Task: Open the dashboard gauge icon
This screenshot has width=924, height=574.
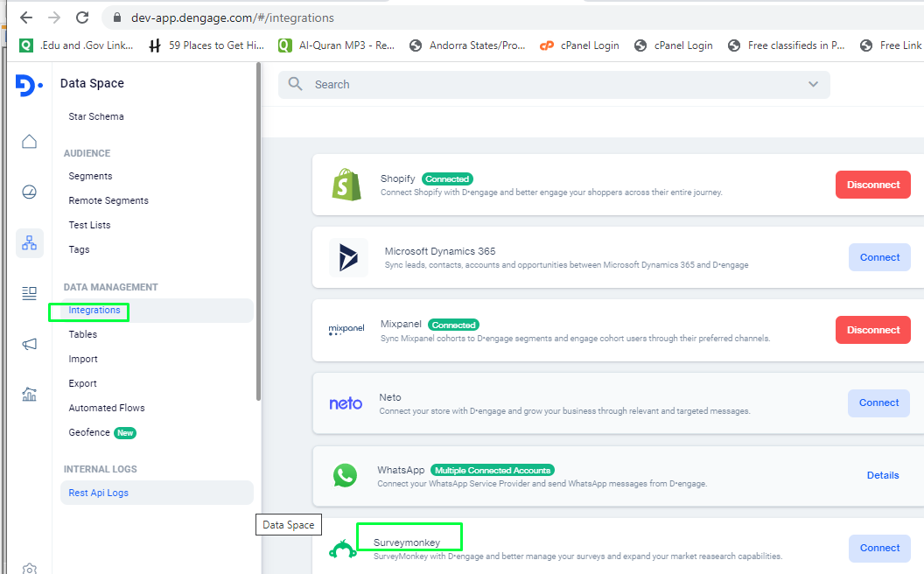Action: (30, 192)
